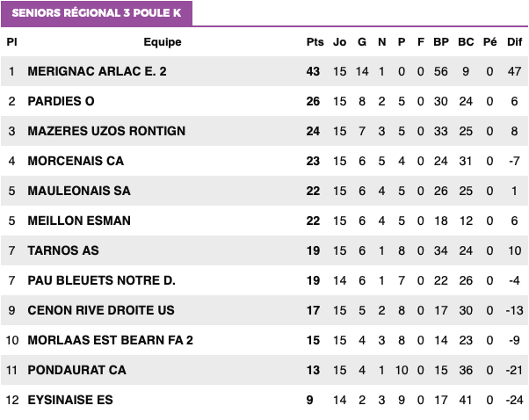Click the Pts column header

click(315, 42)
